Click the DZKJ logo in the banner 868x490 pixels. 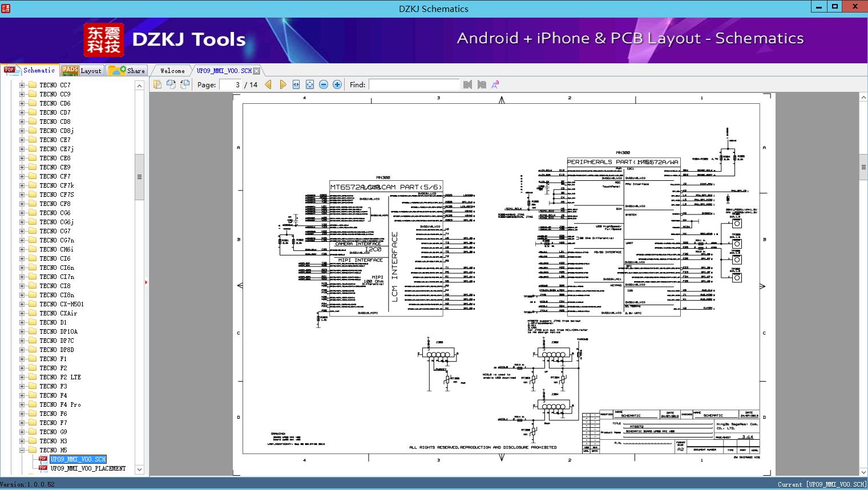104,39
